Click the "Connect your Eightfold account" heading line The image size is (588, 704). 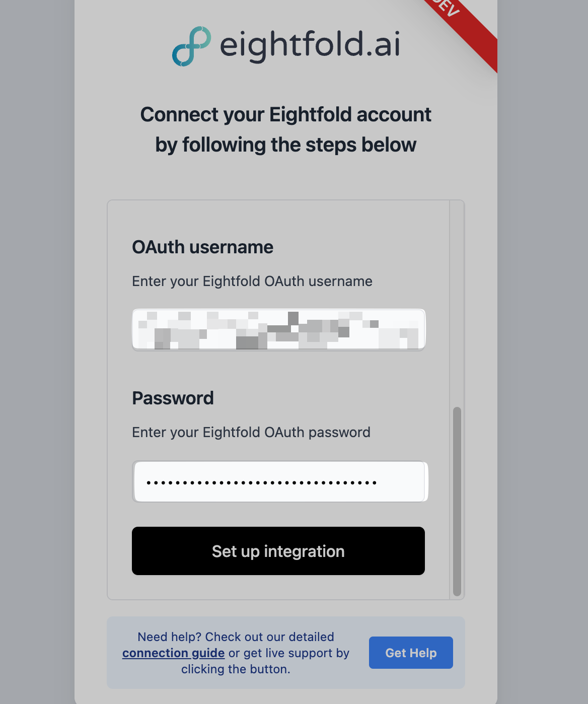[285, 115]
